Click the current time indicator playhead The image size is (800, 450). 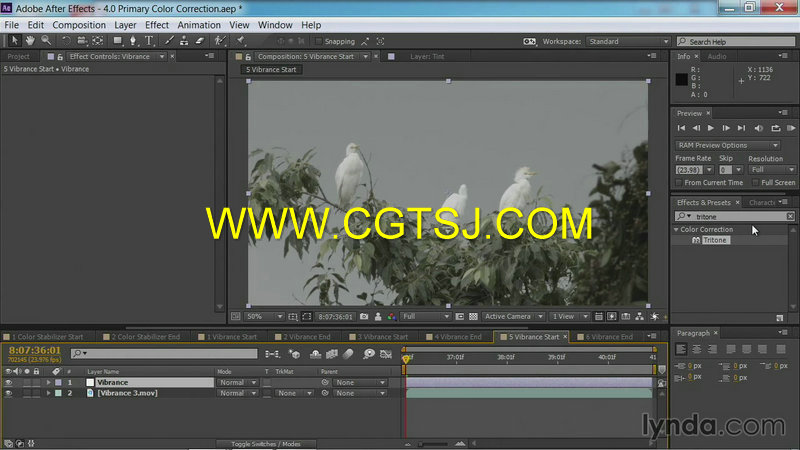(406, 359)
